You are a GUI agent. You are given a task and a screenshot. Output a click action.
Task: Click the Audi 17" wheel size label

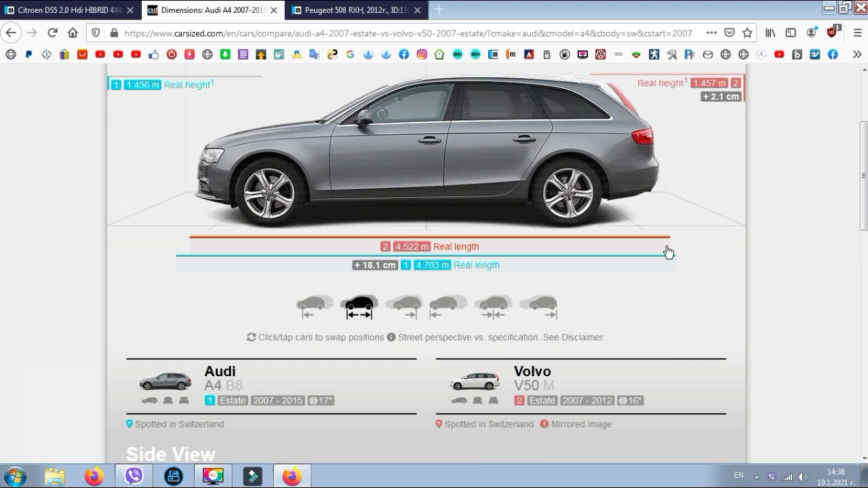pyautogui.click(x=321, y=401)
